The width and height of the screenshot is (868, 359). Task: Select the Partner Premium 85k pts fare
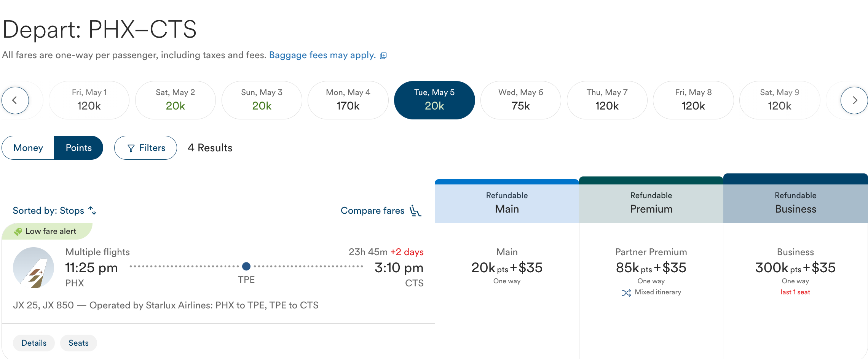[651, 268]
